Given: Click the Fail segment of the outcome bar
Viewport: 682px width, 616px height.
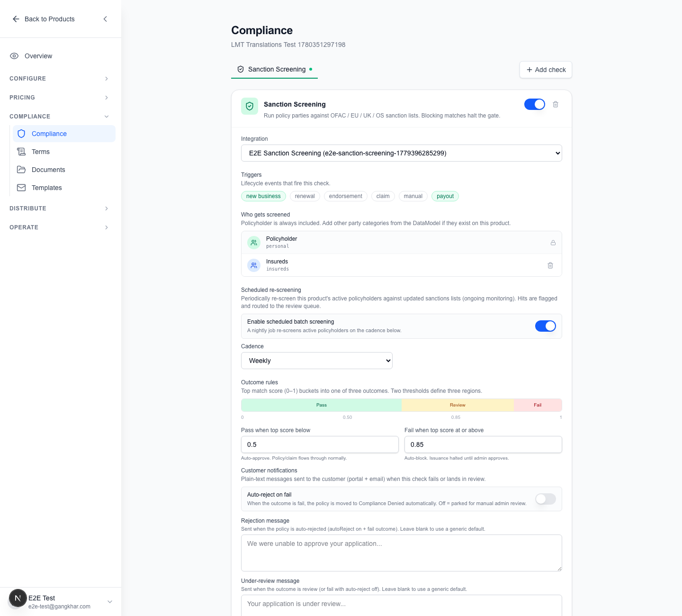Looking at the screenshot, I should 538,405.
